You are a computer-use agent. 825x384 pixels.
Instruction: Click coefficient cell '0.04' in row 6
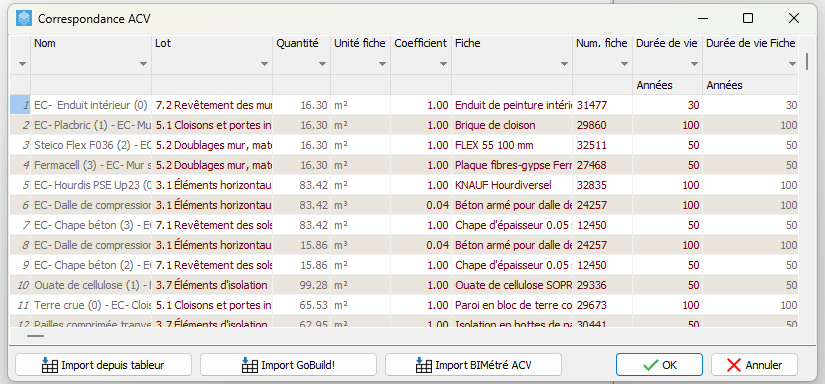(x=421, y=205)
